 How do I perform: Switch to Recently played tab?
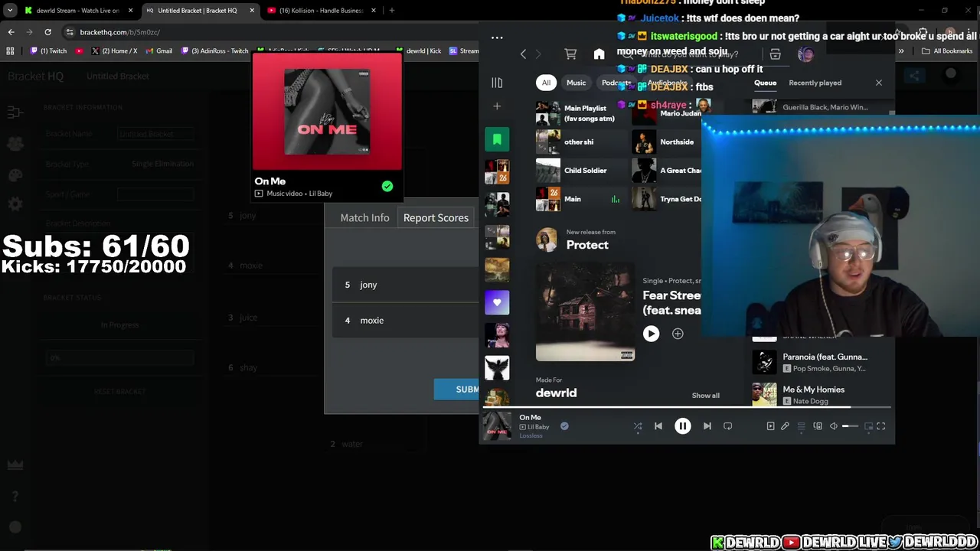815,83
